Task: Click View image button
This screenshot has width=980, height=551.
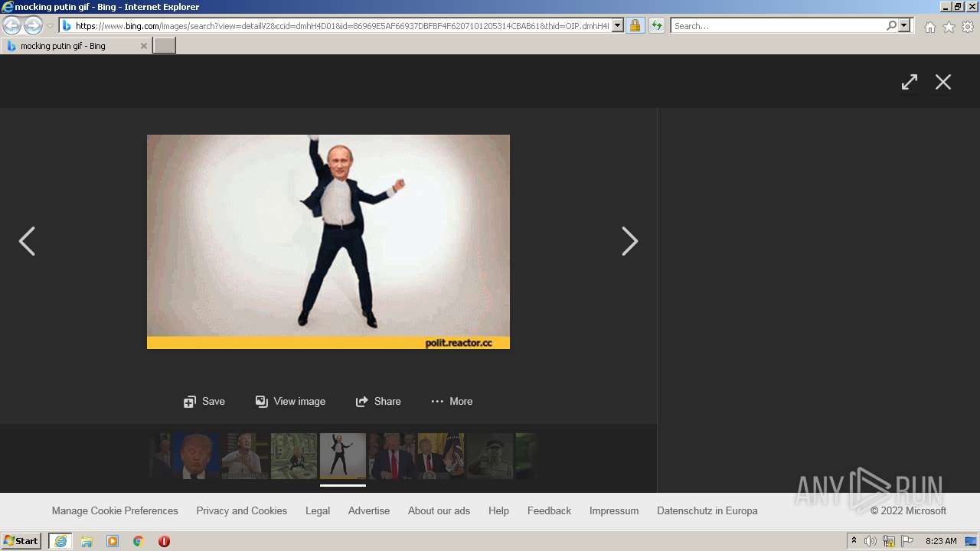Action: pos(290,401)
